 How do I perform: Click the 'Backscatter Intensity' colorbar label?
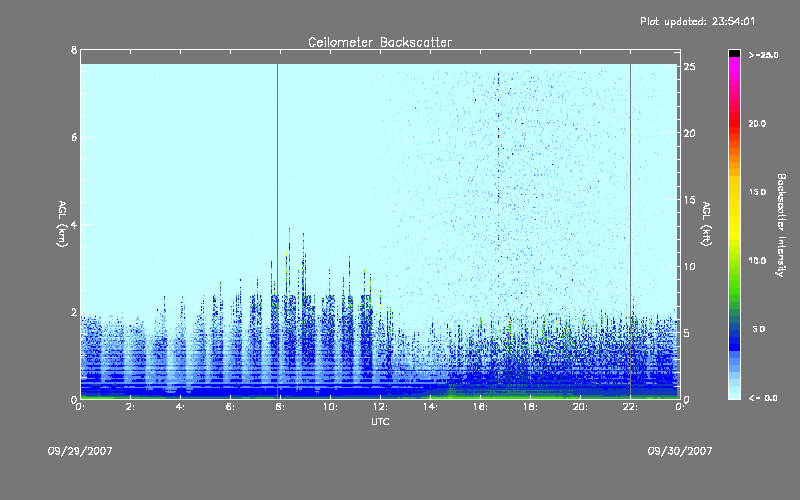(781, 225)
